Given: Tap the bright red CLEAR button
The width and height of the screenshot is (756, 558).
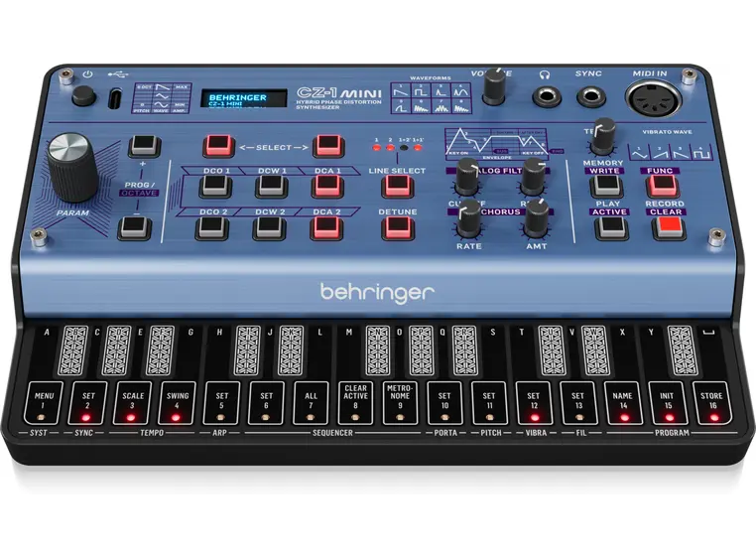Looking at the screenshot, I should pos(669,227).
